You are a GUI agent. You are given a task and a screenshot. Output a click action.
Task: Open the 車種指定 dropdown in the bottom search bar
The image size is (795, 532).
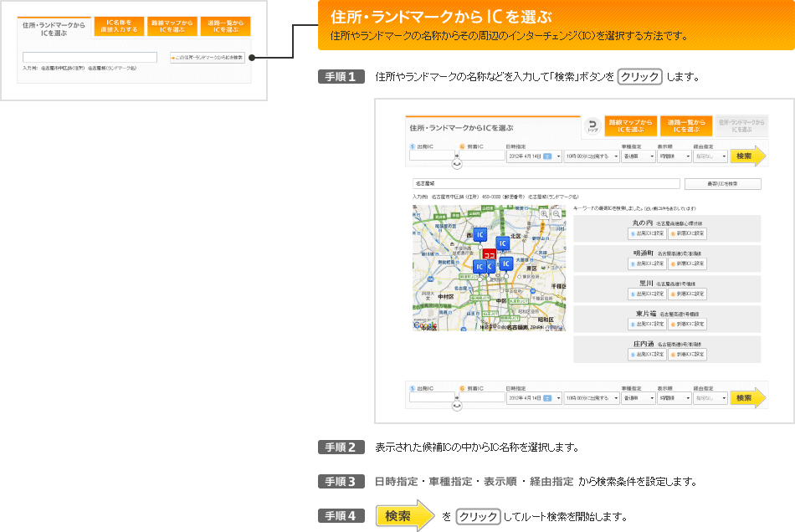pos(639,398)
